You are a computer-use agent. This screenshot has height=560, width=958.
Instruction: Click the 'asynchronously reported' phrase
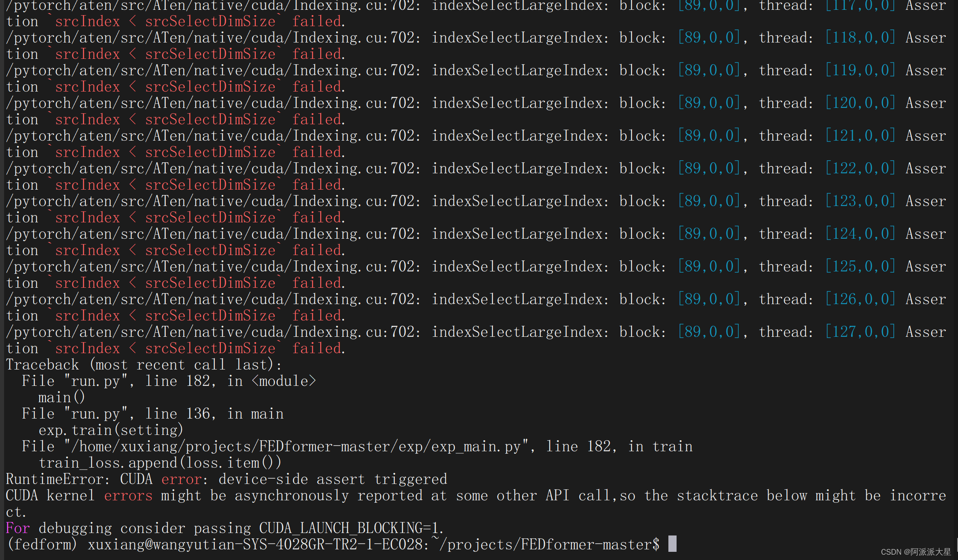pos(328,495)
